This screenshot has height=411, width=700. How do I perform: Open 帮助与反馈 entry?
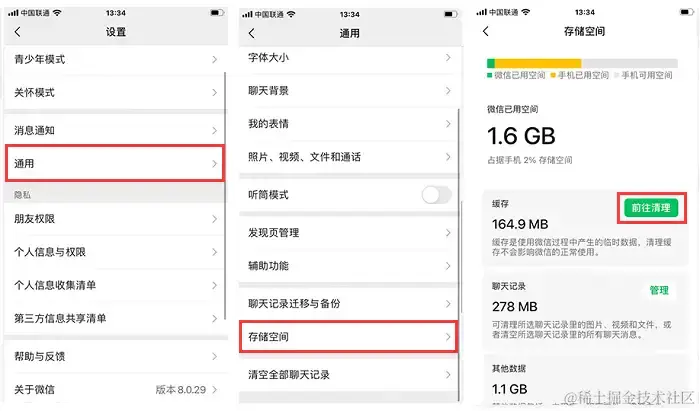[x=115, y=356]
